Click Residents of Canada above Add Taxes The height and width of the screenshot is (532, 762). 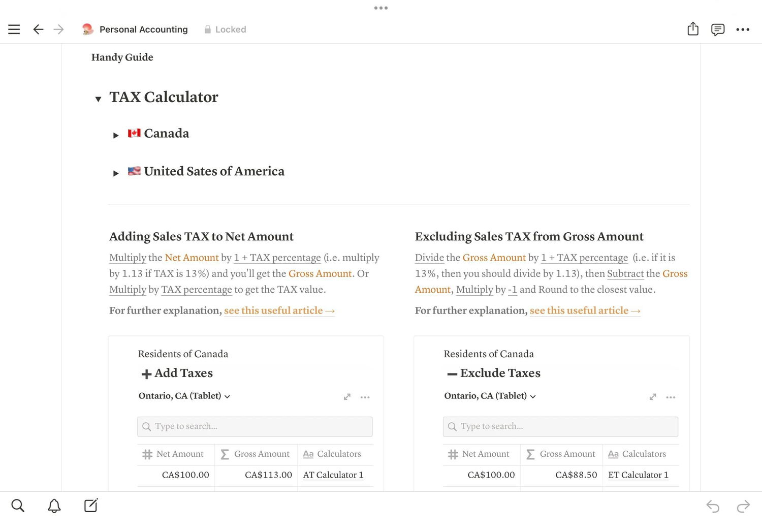[183, 354]
